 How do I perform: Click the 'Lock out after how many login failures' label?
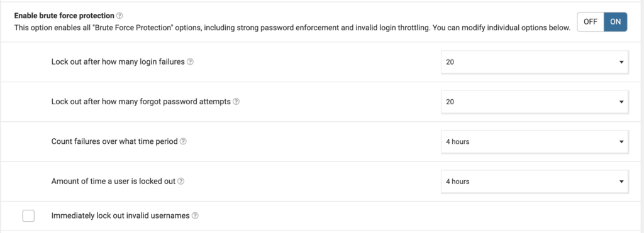click(x=118, y=62)
